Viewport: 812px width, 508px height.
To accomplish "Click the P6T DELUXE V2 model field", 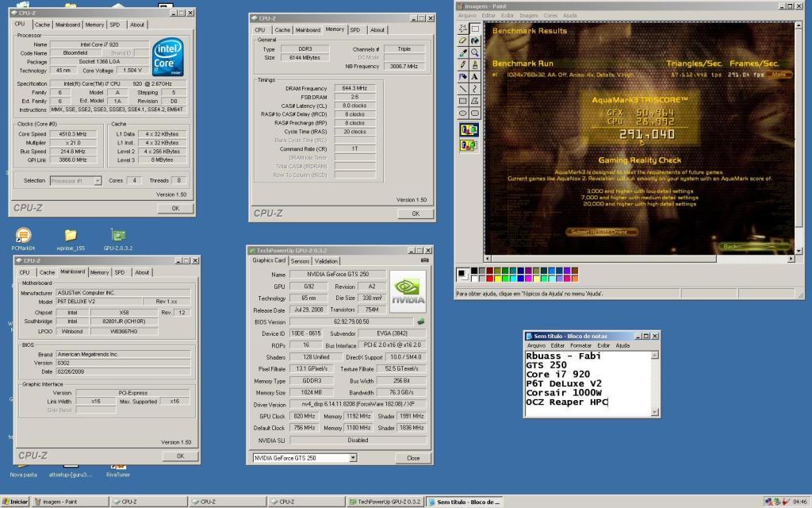I will click(x=98, y=301).
